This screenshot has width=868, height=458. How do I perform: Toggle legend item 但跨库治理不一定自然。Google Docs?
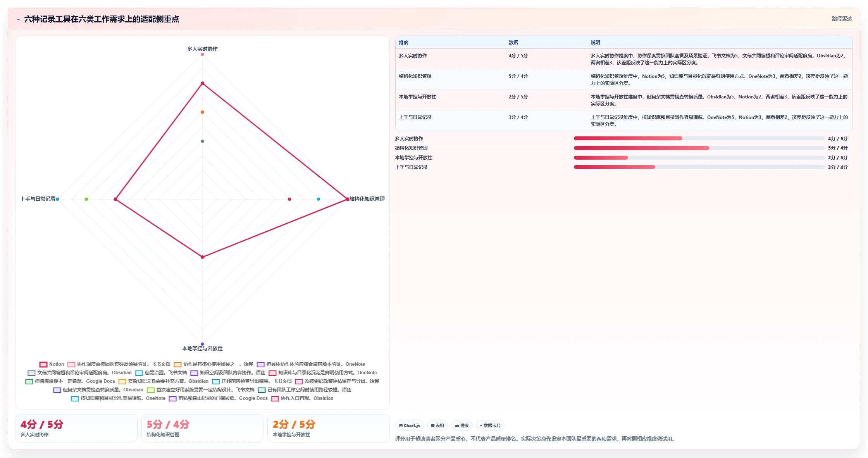[x=70, y=381]
